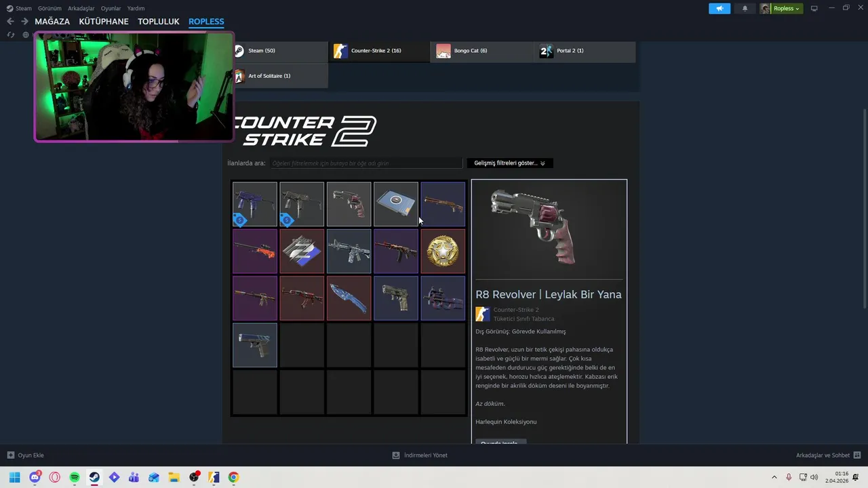Click the R8 Revolver | Leylak Bir Yana title
868x488 pixels.
[549, 294]
